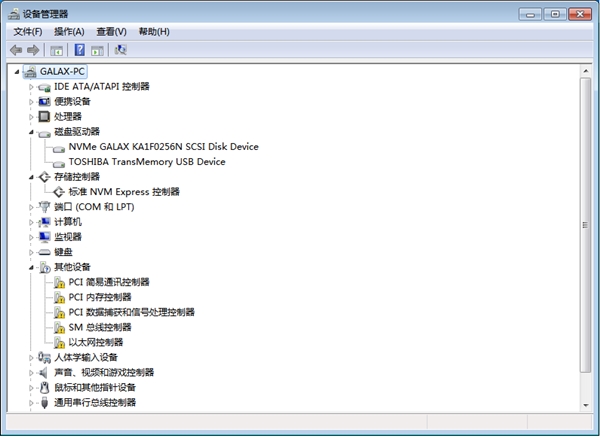Click the 键盘 keyboard icon
The height and width of the screenshot is (438, 600).
[44, 252]
